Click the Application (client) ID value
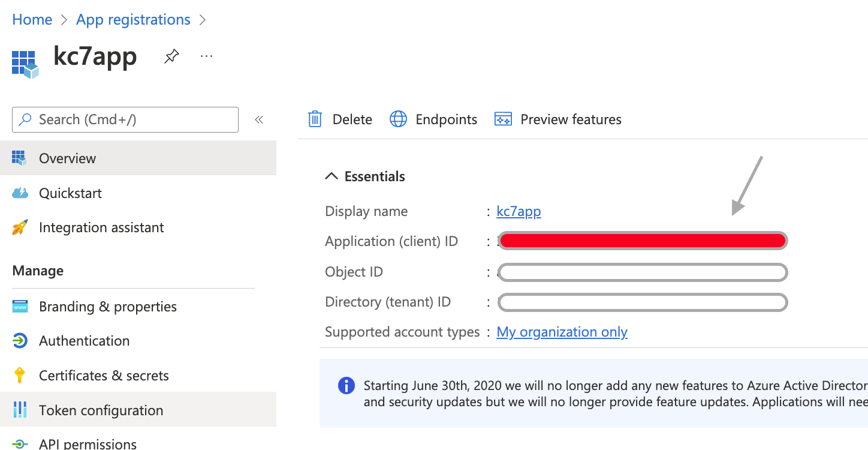Screen dimensions: 868x450 [x=643, y=241]
